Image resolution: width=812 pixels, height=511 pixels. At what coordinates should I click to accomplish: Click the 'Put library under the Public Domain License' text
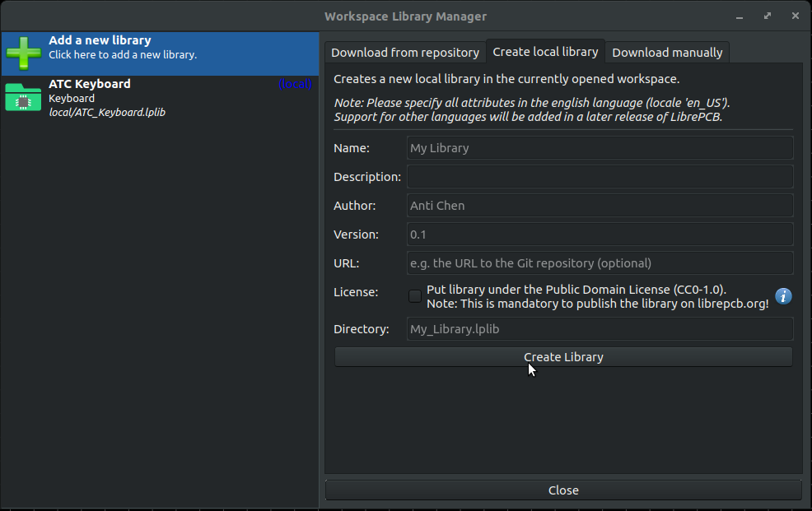coord(576,290)
